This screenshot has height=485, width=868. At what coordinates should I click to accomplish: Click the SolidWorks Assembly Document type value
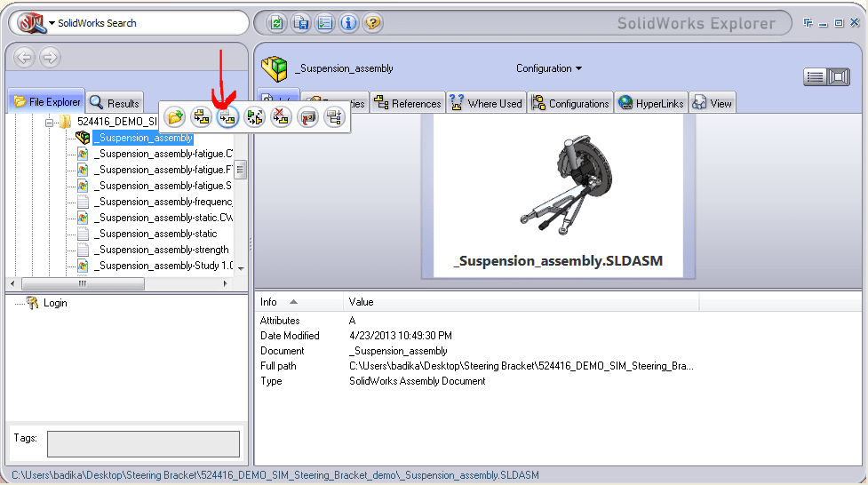click(417, 381)
